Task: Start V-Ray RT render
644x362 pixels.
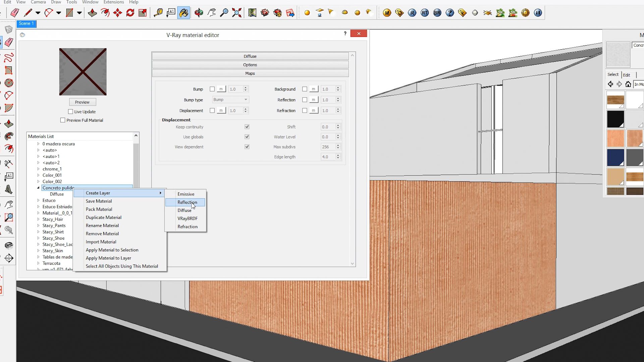Action: (x=425, y=13)
